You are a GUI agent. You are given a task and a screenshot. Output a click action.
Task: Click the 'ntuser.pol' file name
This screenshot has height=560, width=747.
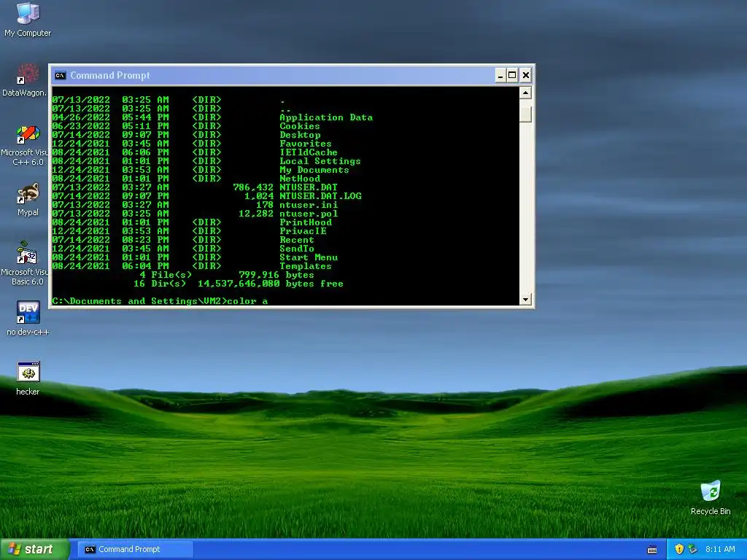[x=309, y=214]
